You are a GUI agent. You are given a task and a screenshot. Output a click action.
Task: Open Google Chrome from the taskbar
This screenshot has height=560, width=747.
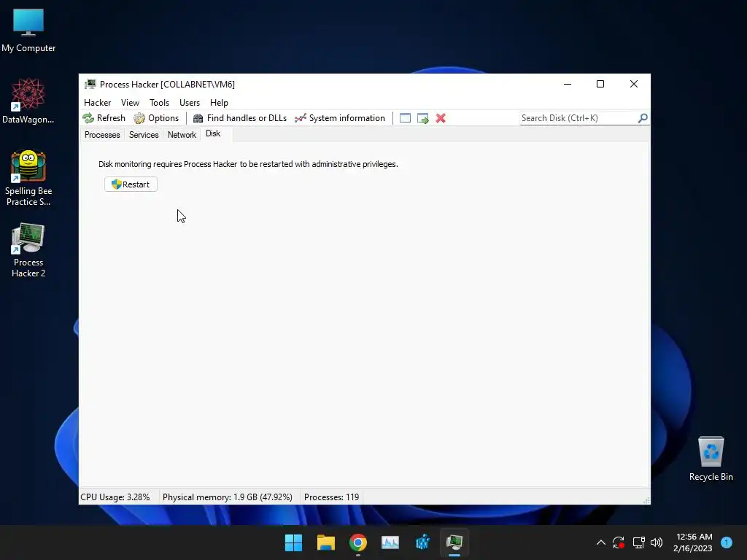tap(357, 542)
